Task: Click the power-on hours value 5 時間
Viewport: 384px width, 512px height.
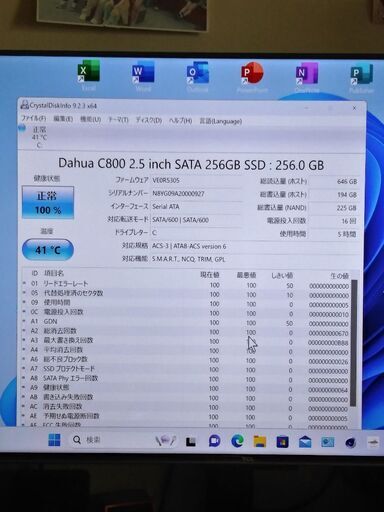Action: coord(347,234)
